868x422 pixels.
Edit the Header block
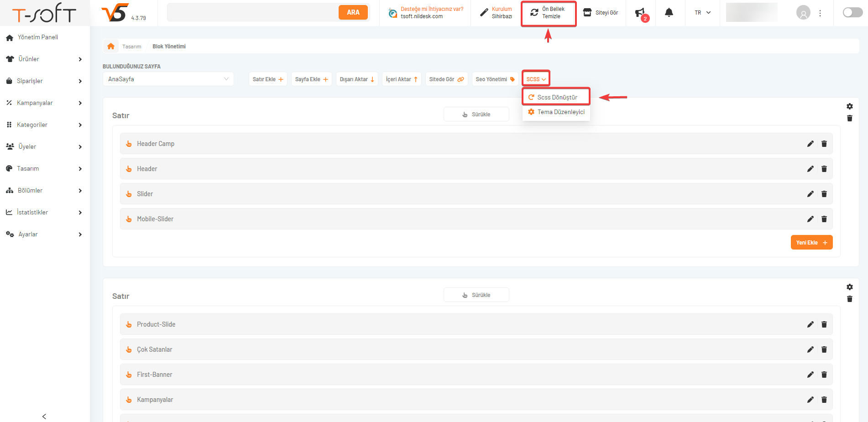(810, 169)
